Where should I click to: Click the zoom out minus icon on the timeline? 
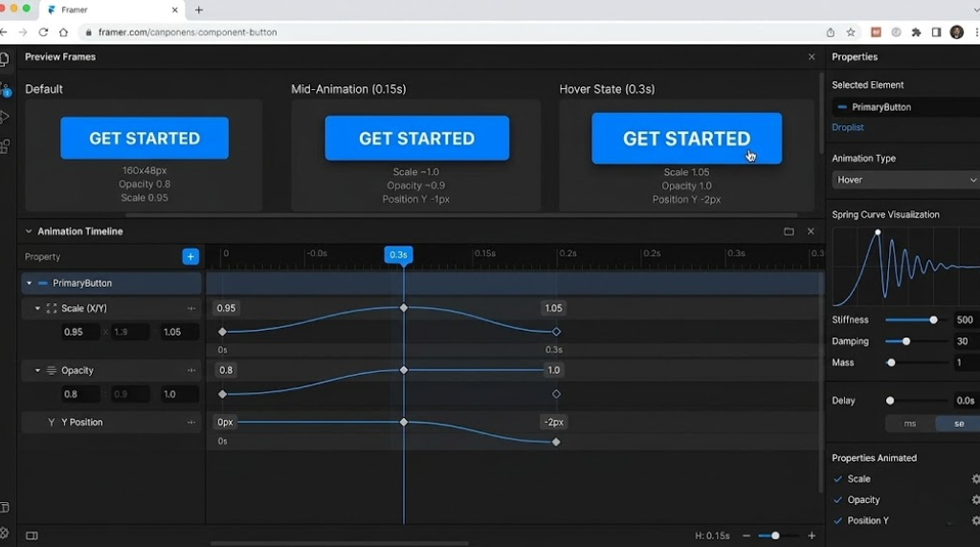click(x=746, y=536)
